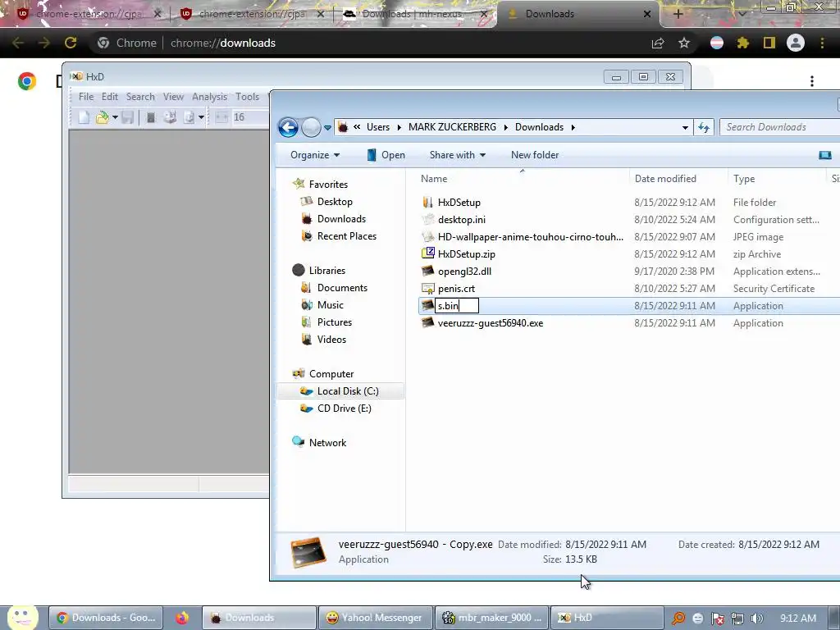Open the Edit menu in HxD
Image resolution: width=840 pixels, height=630 pixels.
click(110, 97)
